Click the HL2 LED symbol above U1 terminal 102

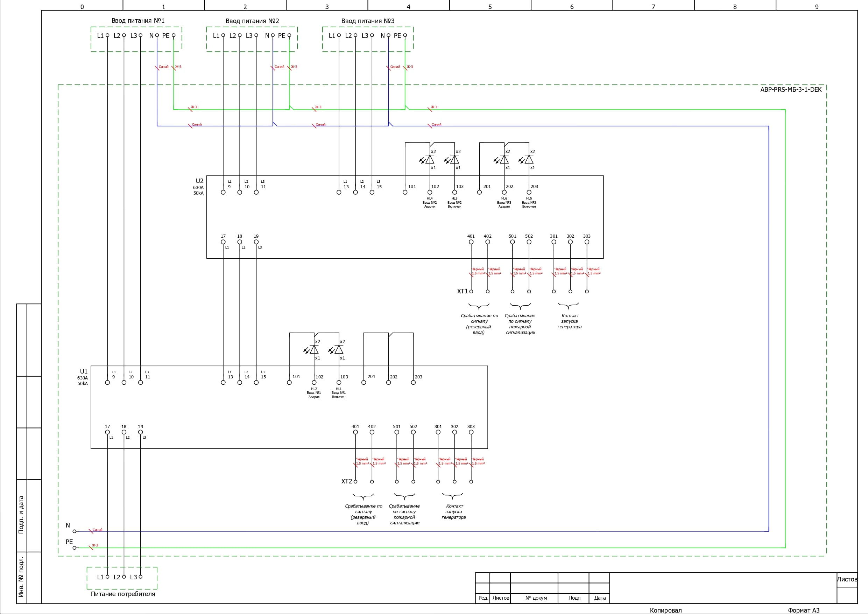314,350
